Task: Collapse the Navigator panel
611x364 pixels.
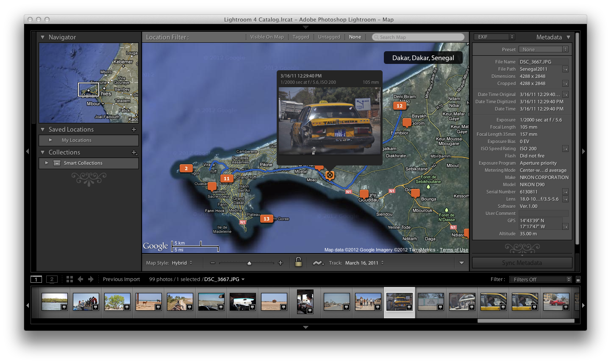Action: [x=43, y=37]
